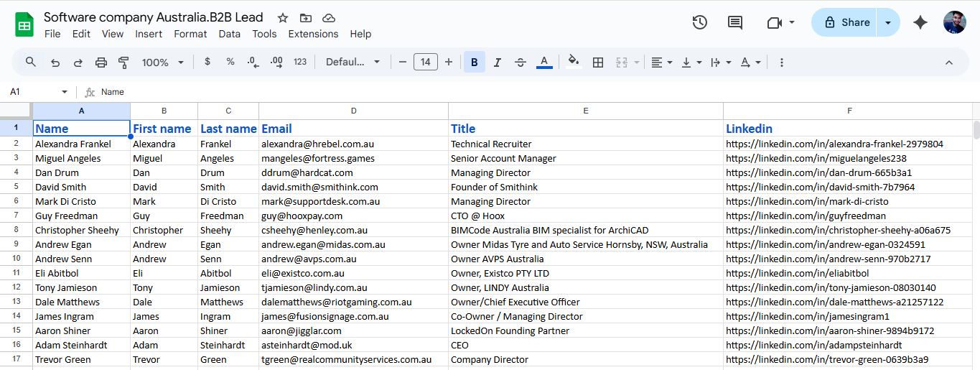The width and height of the screenshot is (980, 370).
Task: Open the version history clock icon
Action: click(x=700, y=22)
